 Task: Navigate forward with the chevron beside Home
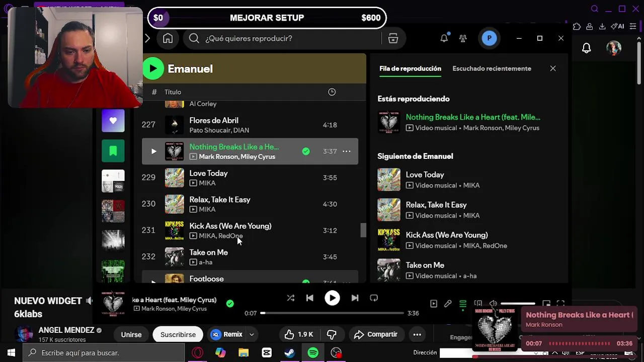coord(147,38)
